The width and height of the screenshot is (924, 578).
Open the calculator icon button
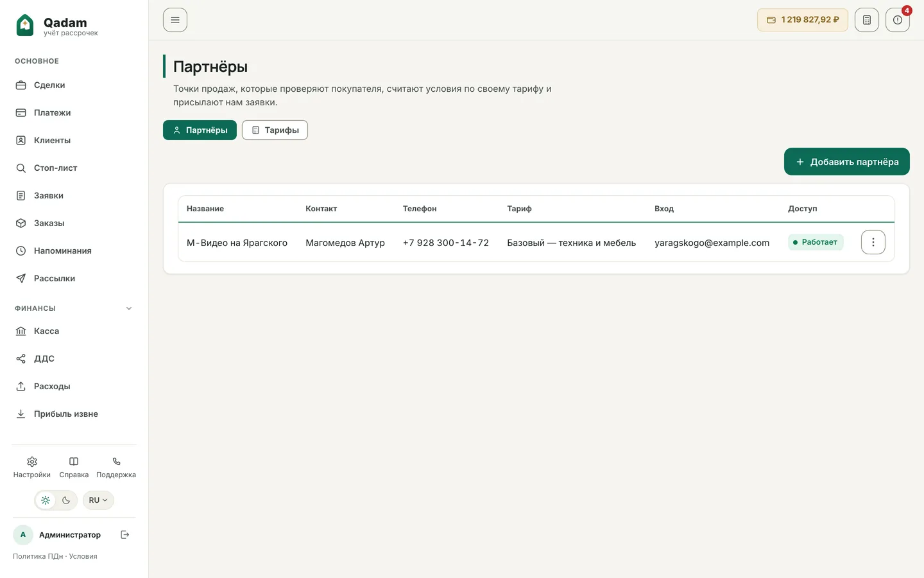(x=867, y=20)
